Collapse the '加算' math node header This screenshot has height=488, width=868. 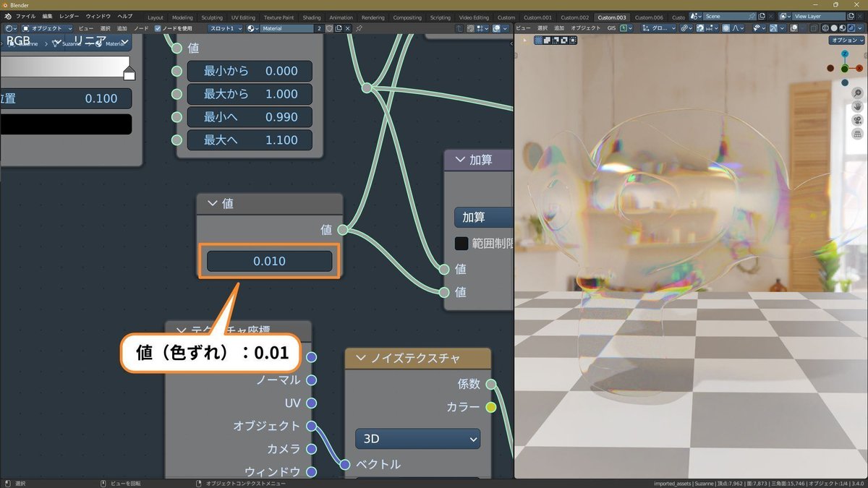[459, 160]
